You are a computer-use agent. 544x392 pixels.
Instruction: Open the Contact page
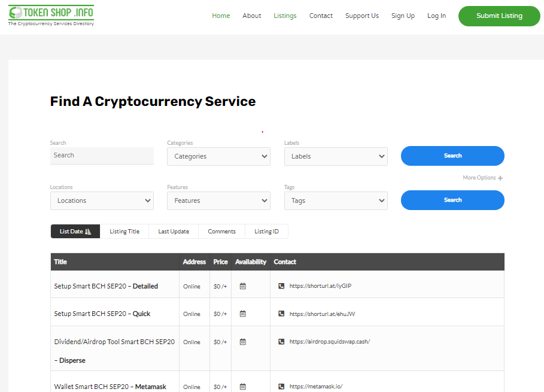pyautogui.click(x=321, y=16)
